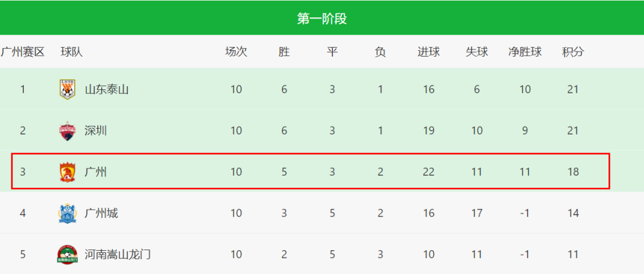Viewport: 644px width, 274px height.
Task: Open the 山东泰山 team link
Action: point(107,89)
